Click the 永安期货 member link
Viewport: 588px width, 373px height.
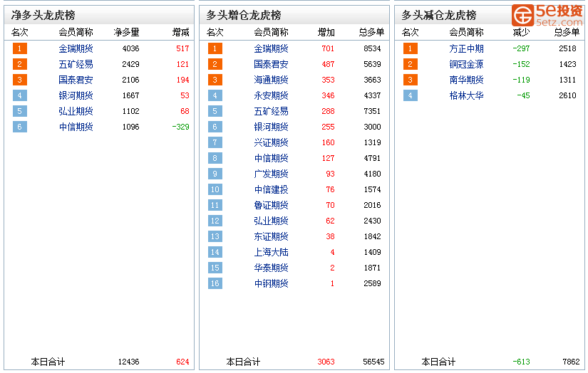coord(271,95)
